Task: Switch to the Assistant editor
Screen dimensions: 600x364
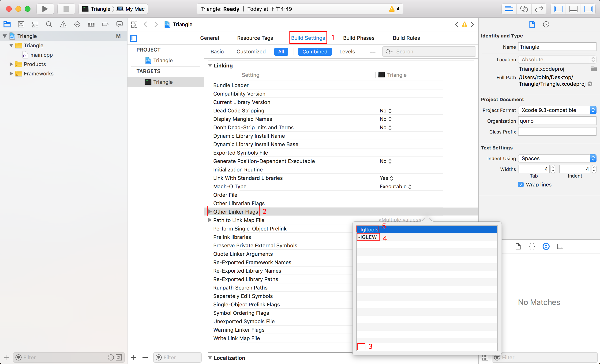Action: coord(524,9)
